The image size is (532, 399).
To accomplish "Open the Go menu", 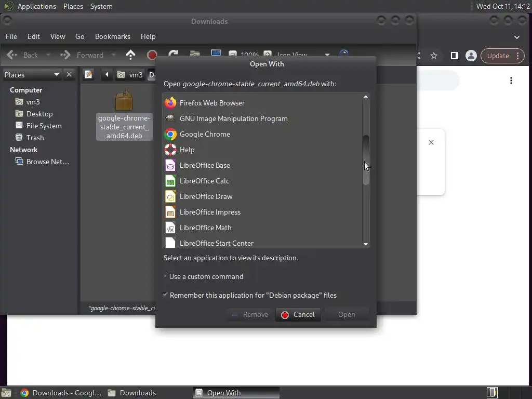I will [x=79, y=36].
